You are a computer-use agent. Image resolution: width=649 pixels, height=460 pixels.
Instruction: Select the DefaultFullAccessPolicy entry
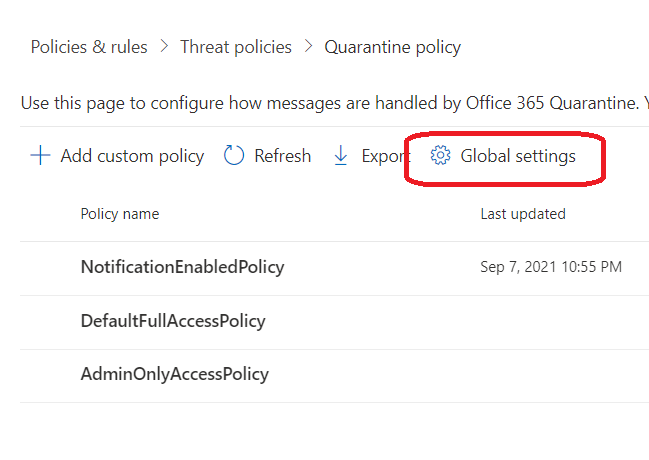click(x=173, y=321)
